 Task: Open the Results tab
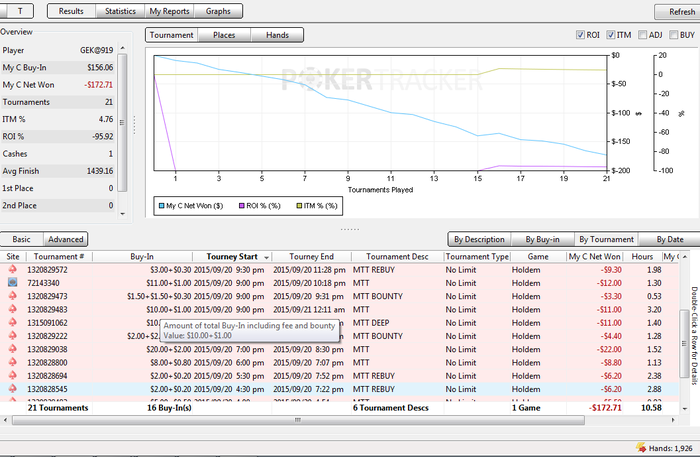pos(71,11)
